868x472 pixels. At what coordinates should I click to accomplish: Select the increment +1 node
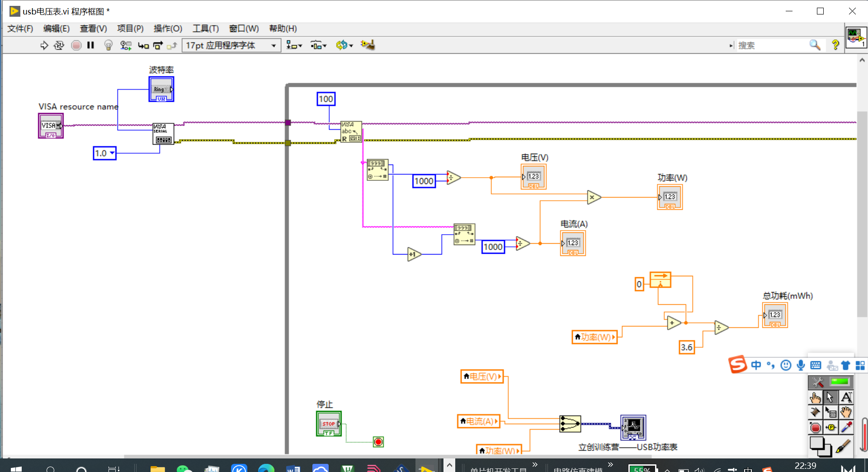(x=414, y=255)
